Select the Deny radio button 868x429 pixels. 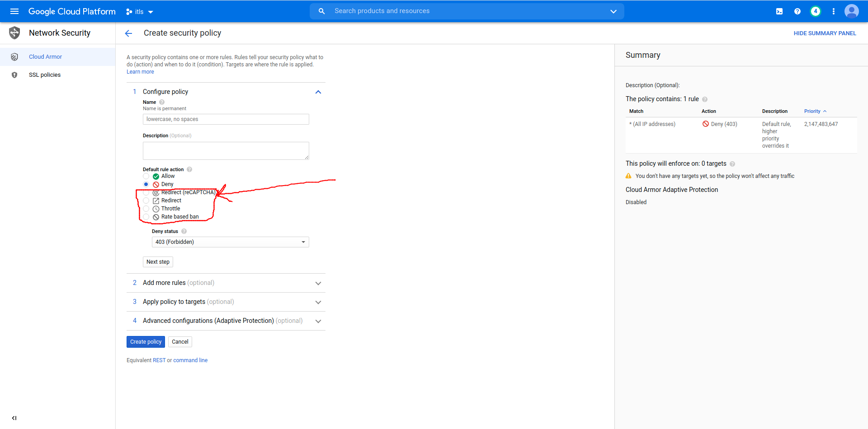pyautogui.click(x=146, y=184)
